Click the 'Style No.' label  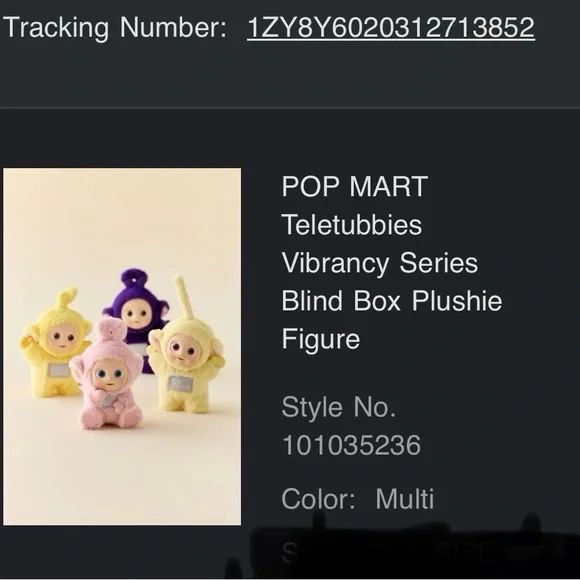tap(338, 407)
